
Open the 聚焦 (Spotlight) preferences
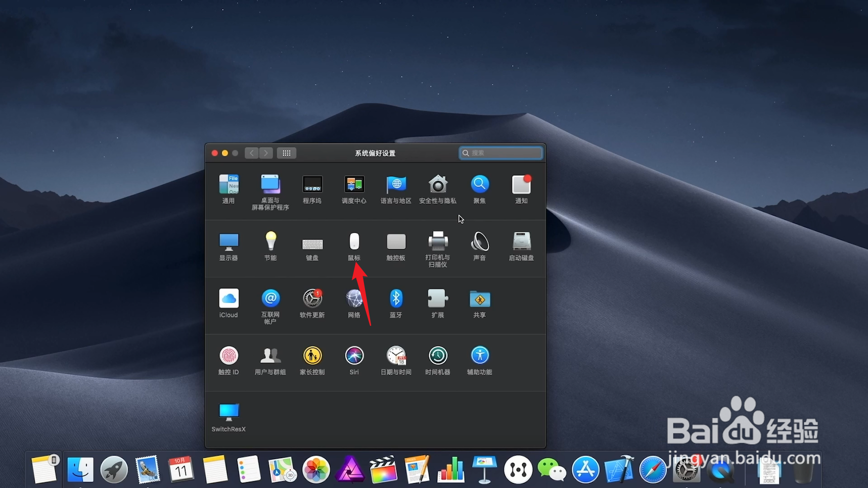click(480, 189)
